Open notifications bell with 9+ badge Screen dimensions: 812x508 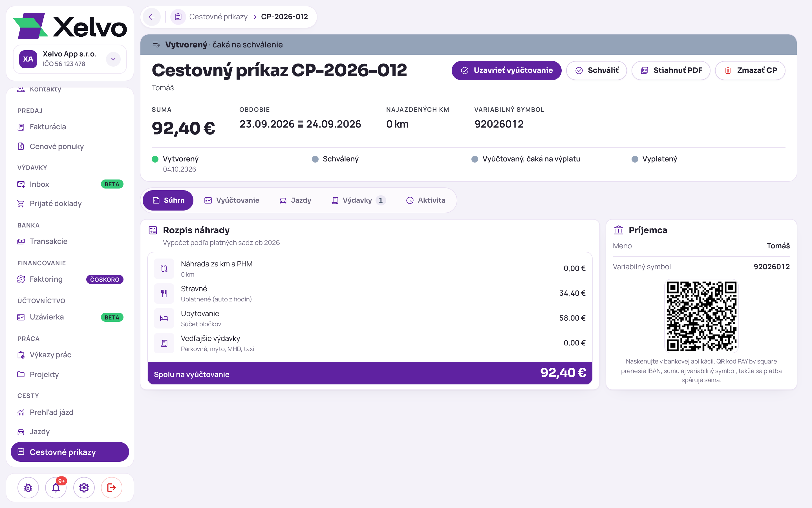pos(56,487)
